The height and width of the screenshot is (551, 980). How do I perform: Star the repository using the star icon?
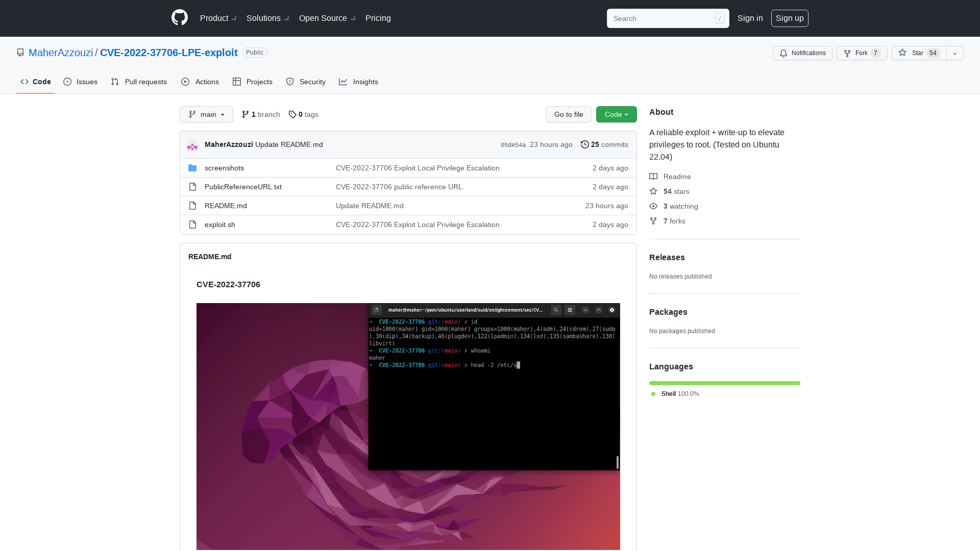[x=902, y=53]
